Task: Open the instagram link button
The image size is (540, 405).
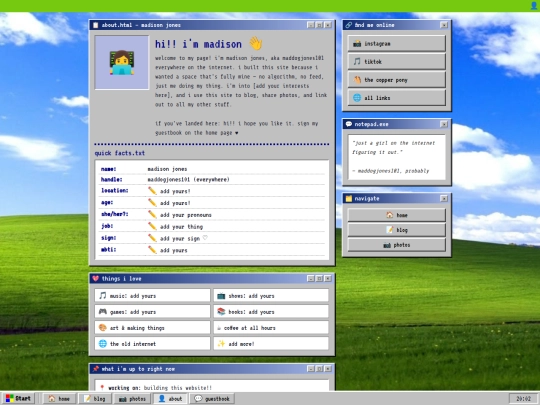Action: coord(396,43)
